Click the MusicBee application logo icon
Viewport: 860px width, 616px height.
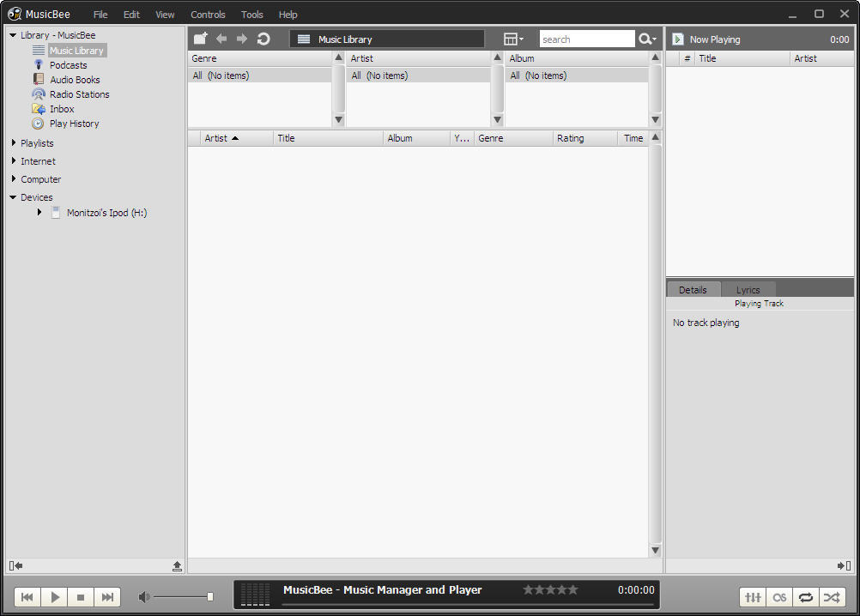(x=15, y=14)
